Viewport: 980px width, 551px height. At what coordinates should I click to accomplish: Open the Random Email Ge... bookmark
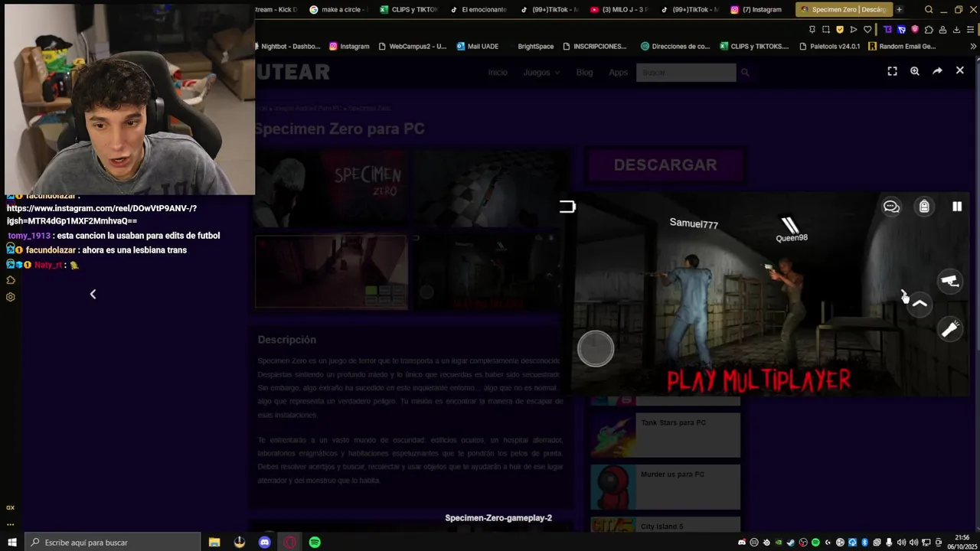pos(902,46)
